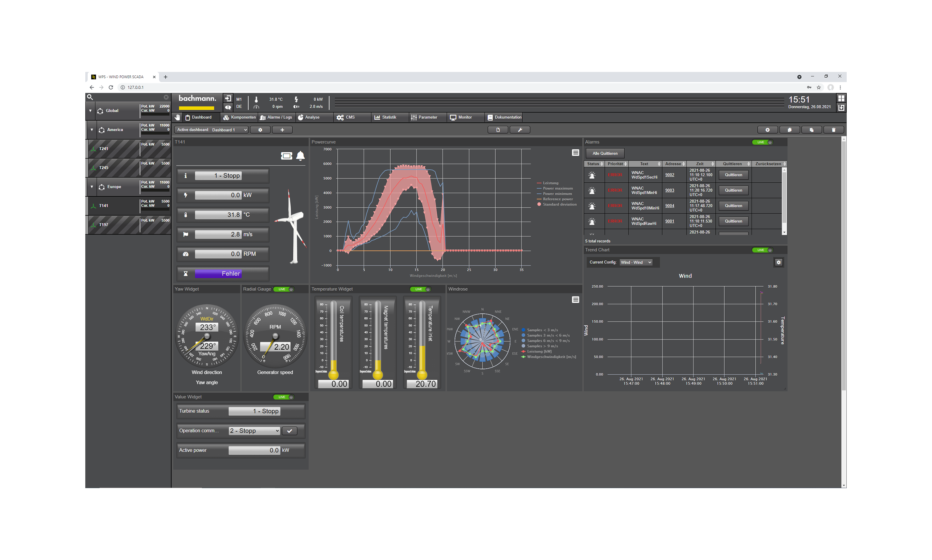
Task: Click the bell alarm icon in T141
Action: 300,156
